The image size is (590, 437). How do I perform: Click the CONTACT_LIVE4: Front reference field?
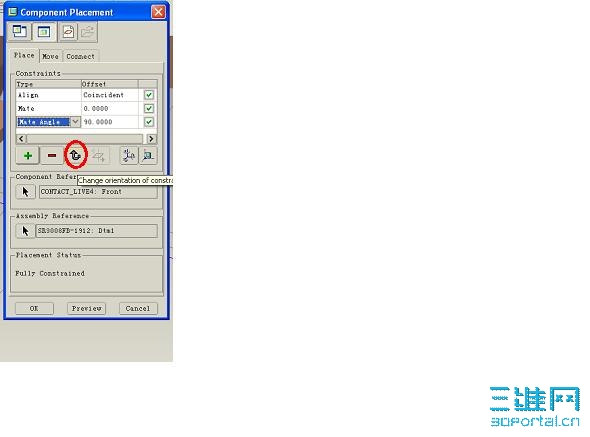98,192
